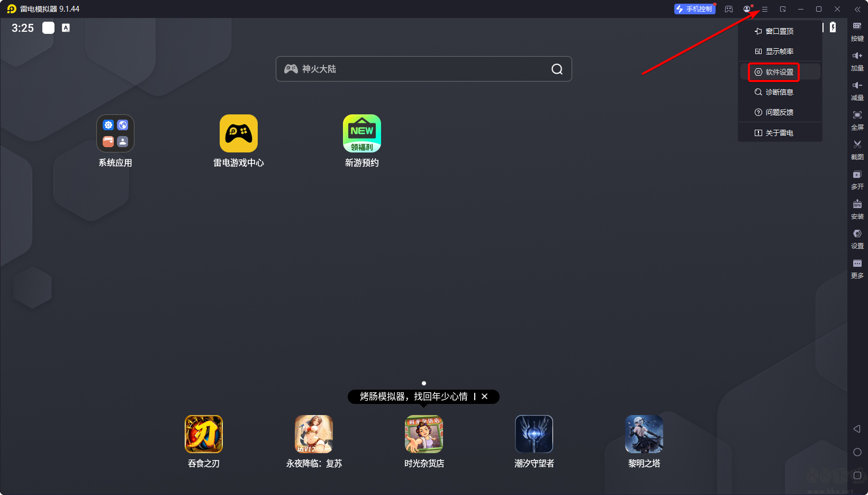Click the gamepad icon in title bar
Viewport: 868px width, 495px height.
729,9
